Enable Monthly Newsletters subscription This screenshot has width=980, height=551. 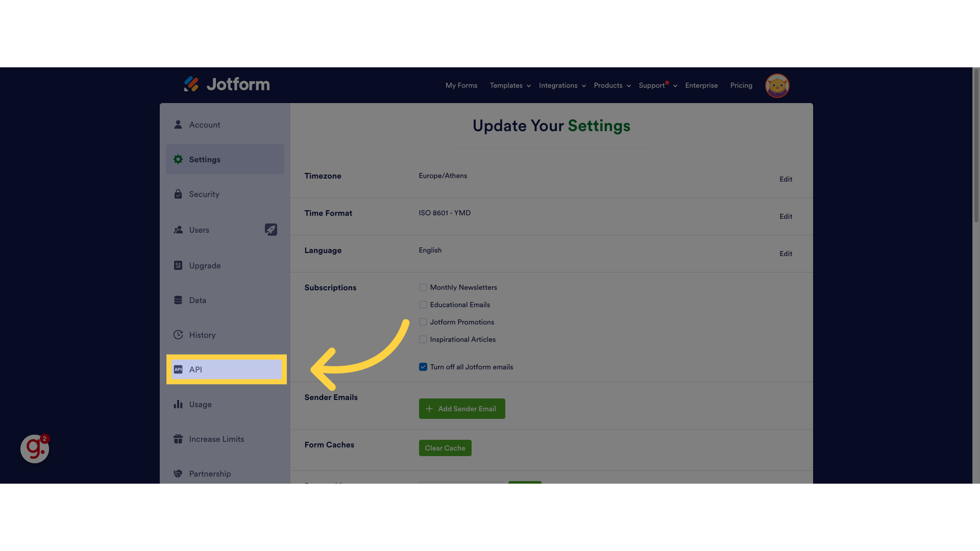(423, 287)
